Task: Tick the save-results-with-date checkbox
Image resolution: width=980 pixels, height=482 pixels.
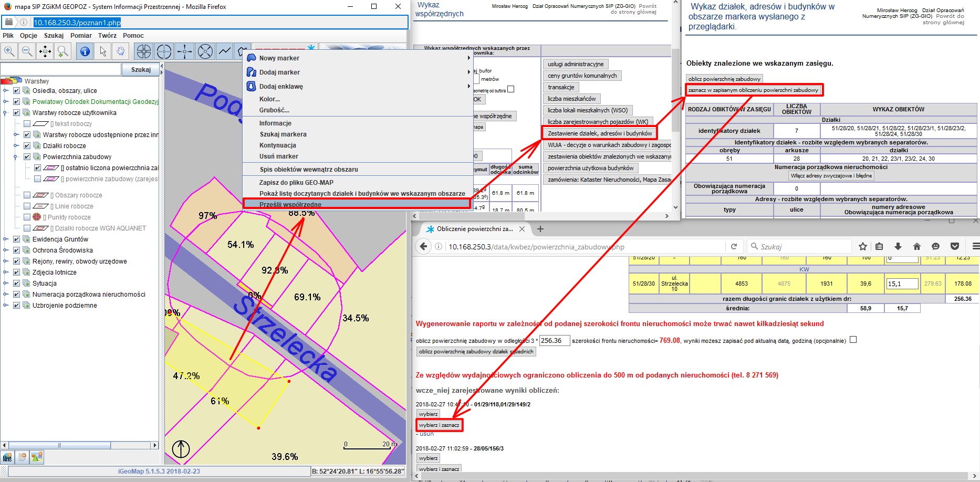Action: (x=853, y=340)
